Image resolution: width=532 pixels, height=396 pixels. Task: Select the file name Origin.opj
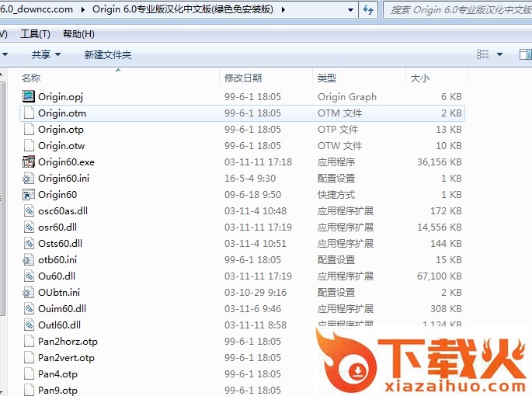click(x=61, y=97)
